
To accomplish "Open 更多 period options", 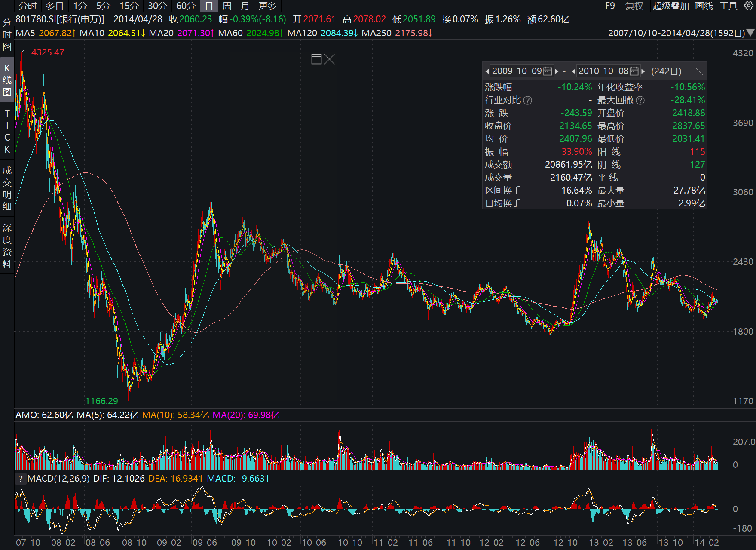I will (268, 6).
